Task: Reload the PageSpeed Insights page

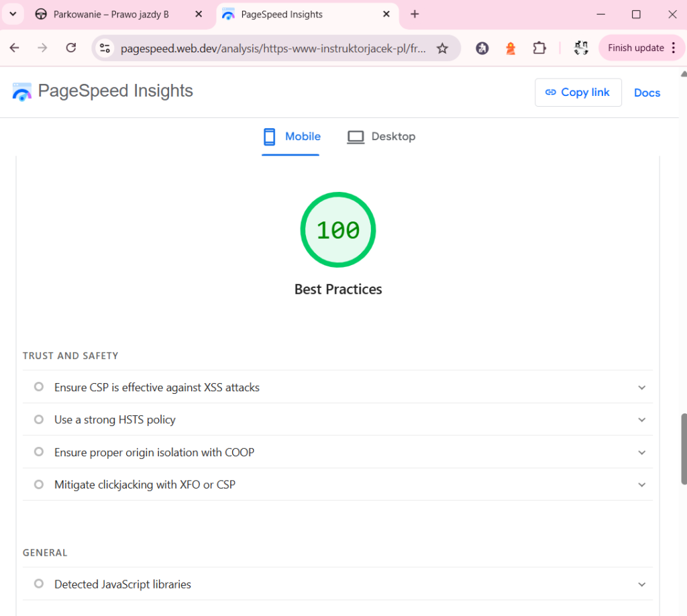Action: 71,48
